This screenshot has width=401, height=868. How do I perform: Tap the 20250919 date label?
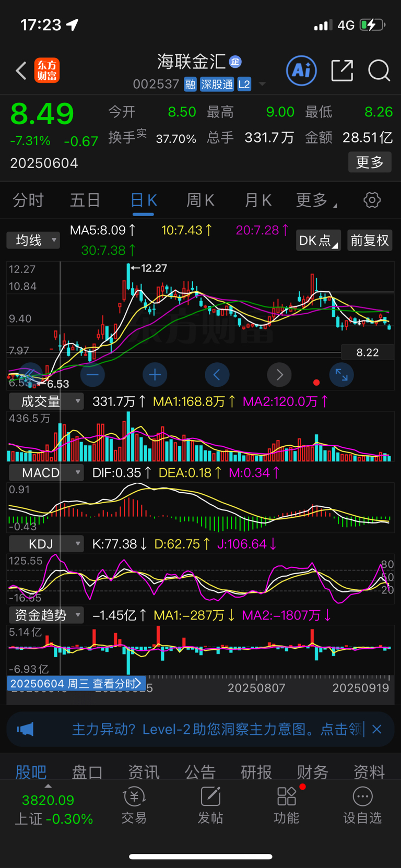point(361,687)
